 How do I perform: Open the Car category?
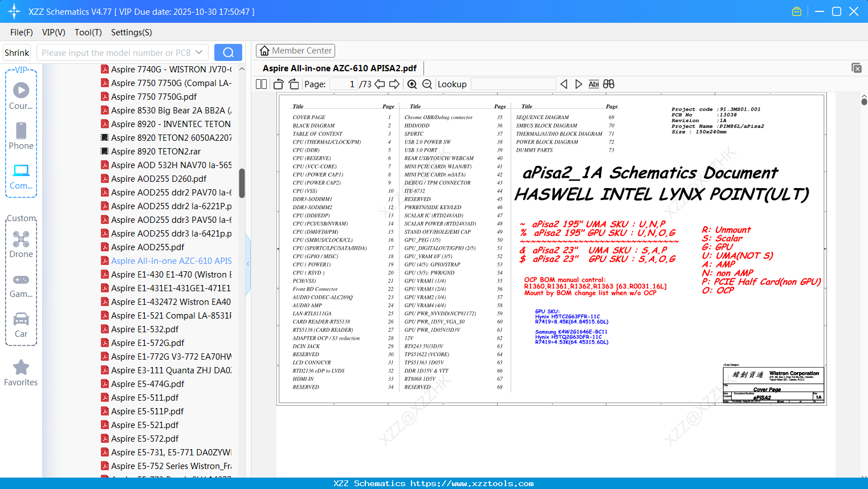tap(21, 325)
